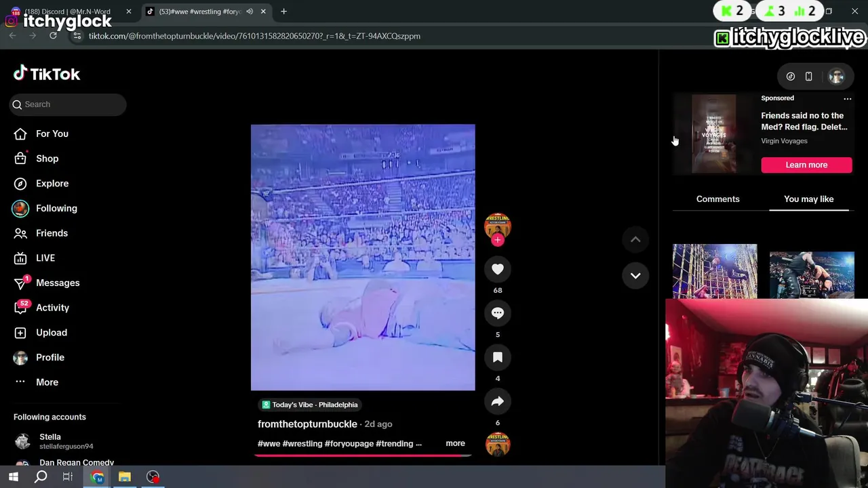The width and height of the screenshot is (868, 488).
Task: Go to previous video up arrow
Action: tap(635, 239)
